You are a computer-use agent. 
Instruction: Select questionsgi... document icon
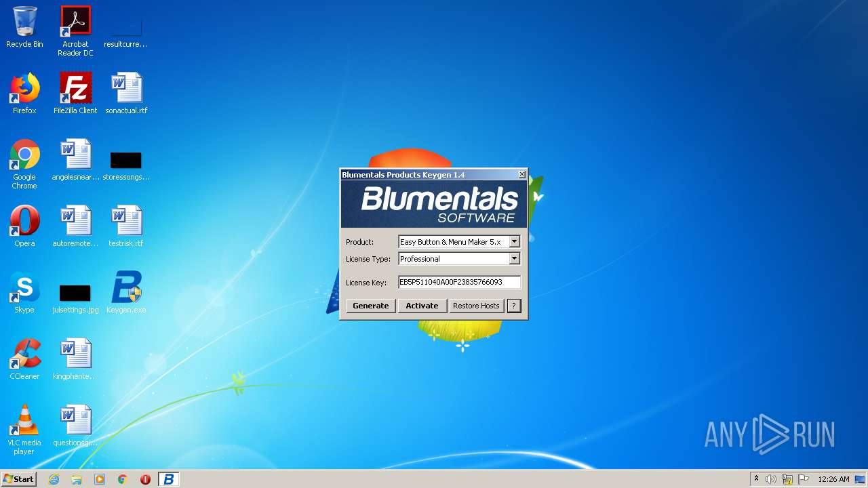click(75, 426)
